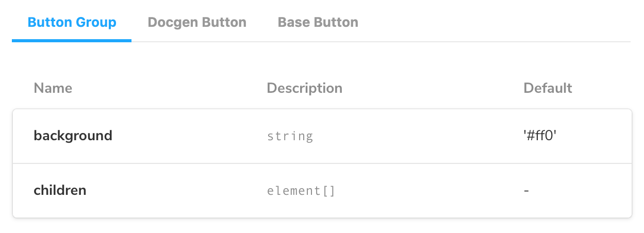The width and height of the screenshot is (644, 233).
Task: Click the gray tab bar line under Docgen Button
Action: [x=197, y=41]
